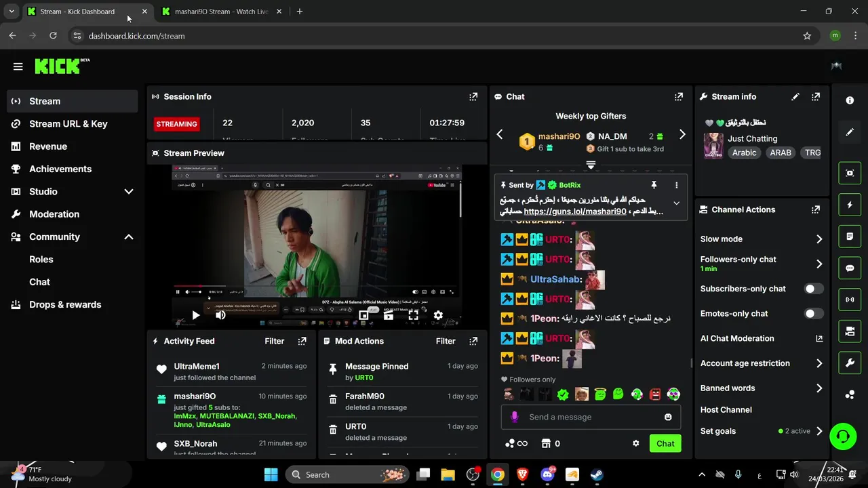Open Slow mode options
This screenshot has width=868, height=488.
coord(762,239)
